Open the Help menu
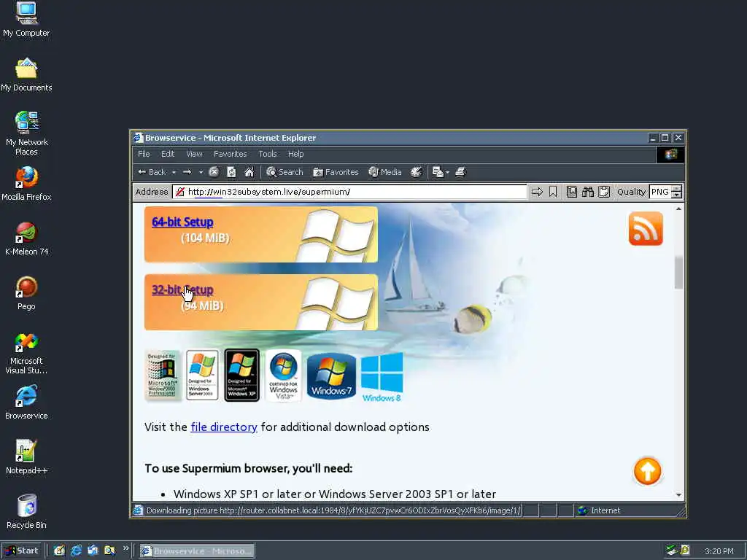Viewport: 747px width, 560px height. (295, 154)
